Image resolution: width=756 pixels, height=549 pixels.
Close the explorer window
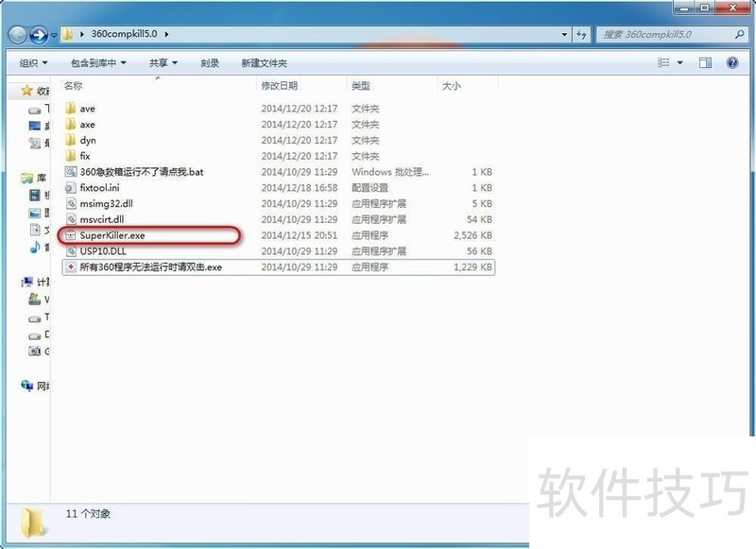point(732,8)
